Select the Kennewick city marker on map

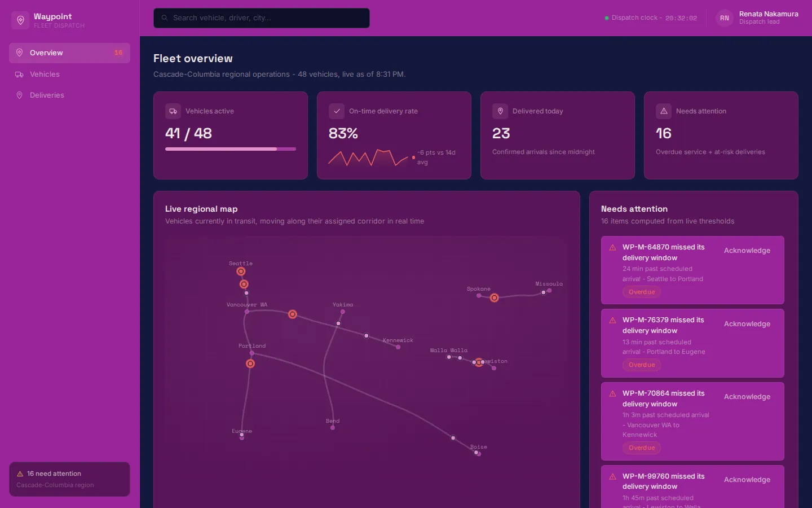point(398,347)
